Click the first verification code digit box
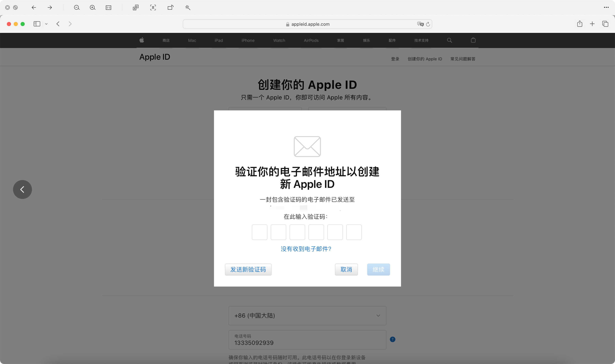The height and width of the screenshot is (364, 615). (259, 232)
